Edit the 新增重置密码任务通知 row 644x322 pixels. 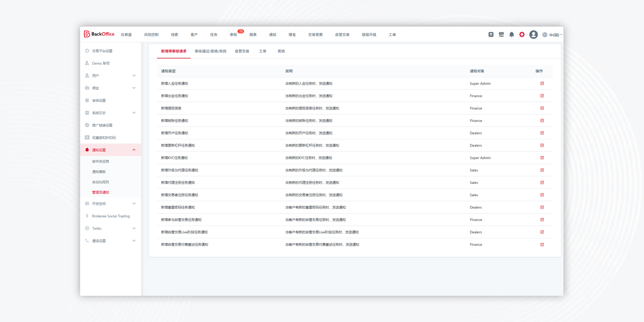(542, 207)
